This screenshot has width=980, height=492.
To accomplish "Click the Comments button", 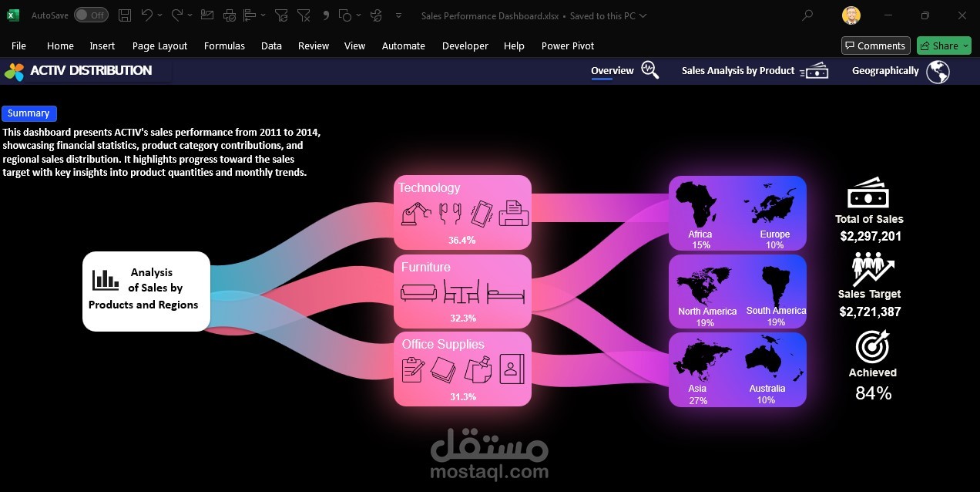I will click(x=875, y=45).
